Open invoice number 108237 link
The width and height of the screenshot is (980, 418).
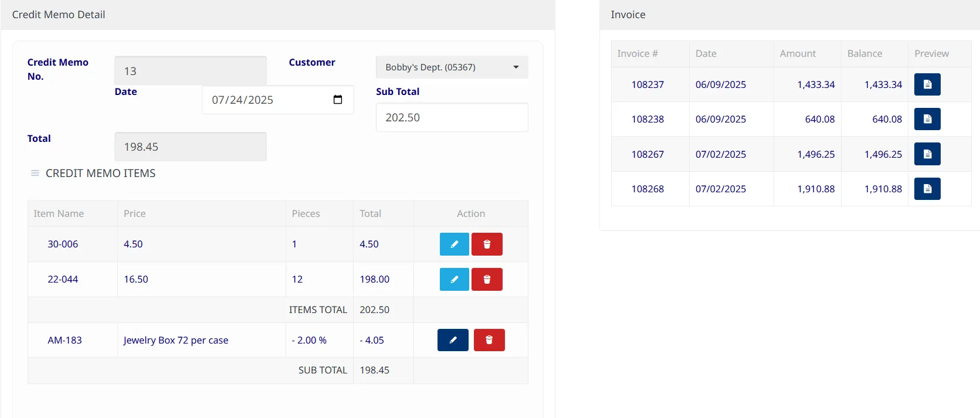(x=647, y=84)
